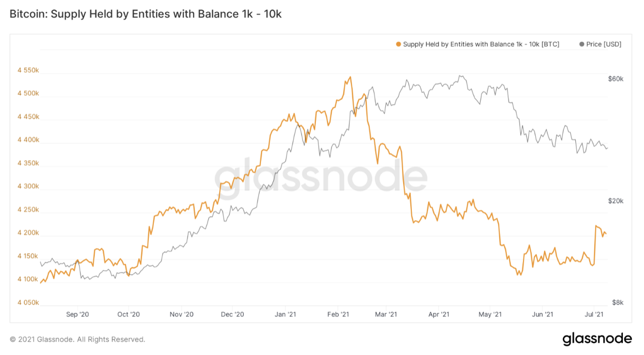Toggle the orange Supply Held legend dot
The width and height of the screenshot is (644, 355).
399,44
